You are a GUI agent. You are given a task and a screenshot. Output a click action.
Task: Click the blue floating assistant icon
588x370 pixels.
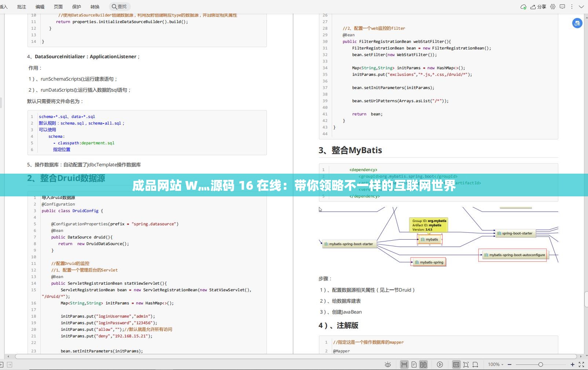coord(577,23)
